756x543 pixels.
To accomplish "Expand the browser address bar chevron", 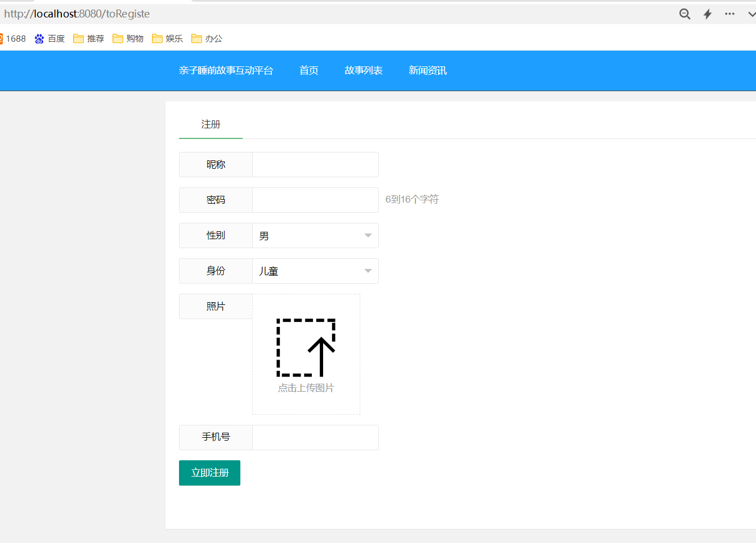I will click(751, 14).
